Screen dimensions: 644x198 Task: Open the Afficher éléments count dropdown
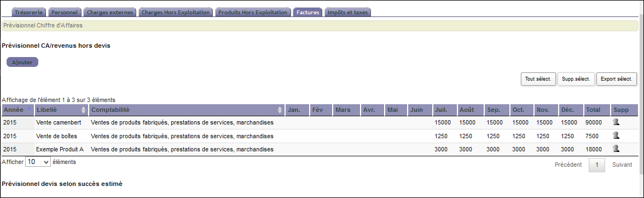pos(38,162)
